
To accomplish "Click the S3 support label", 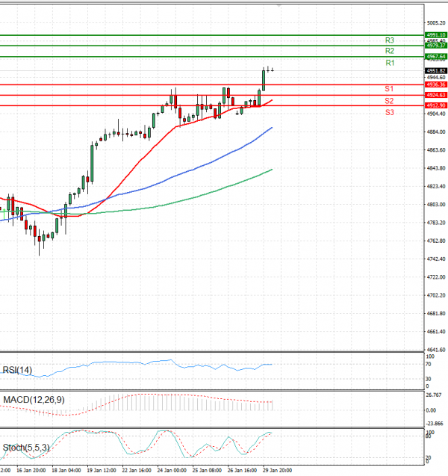I will (390, 112).
